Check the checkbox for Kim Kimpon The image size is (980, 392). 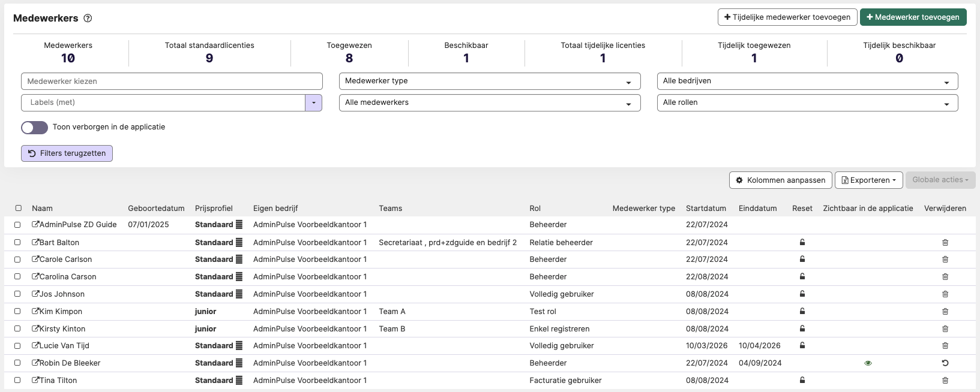coord(17,312)
